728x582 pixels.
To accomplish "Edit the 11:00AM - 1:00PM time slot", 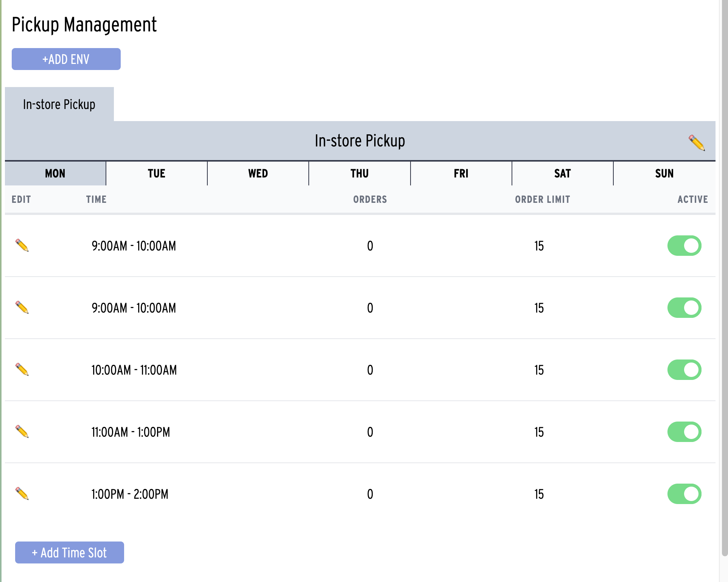I will point(22,432).
